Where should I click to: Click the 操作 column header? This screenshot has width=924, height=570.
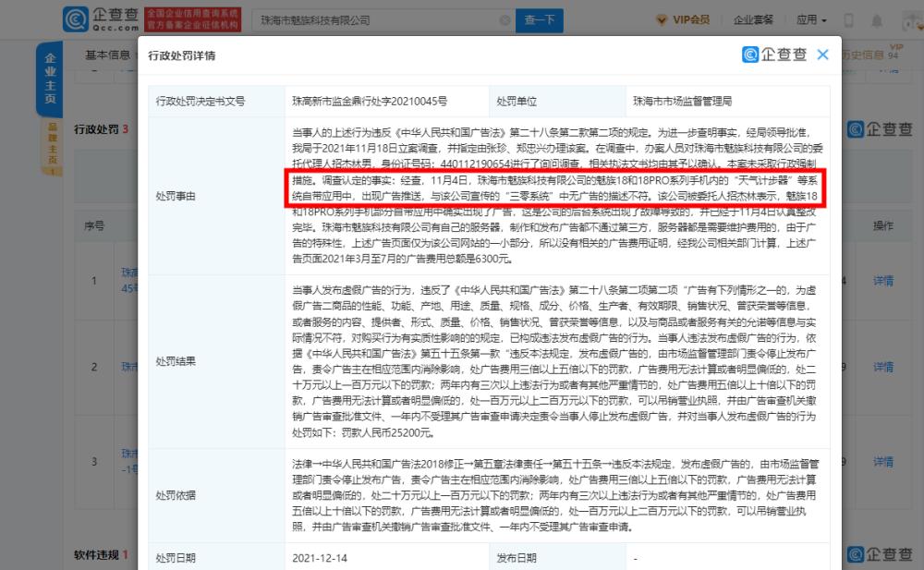tap(882, 225)
